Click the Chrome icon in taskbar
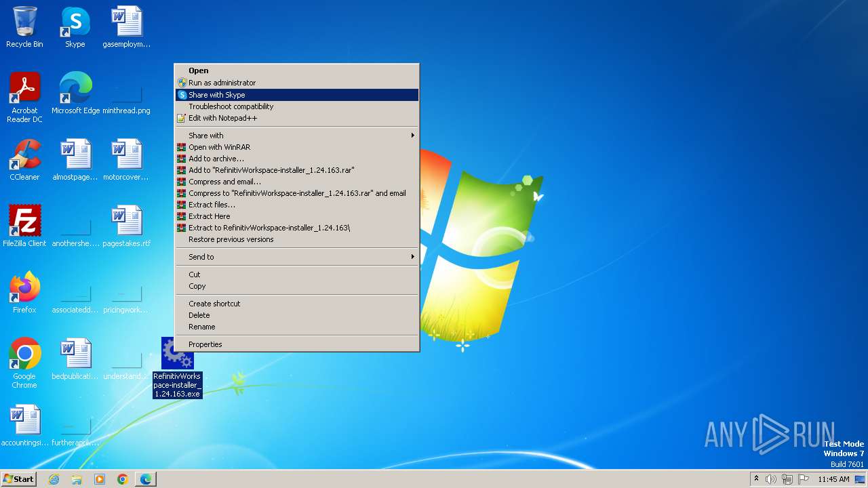This screenshot has height=488, width=868. point(123,479)
